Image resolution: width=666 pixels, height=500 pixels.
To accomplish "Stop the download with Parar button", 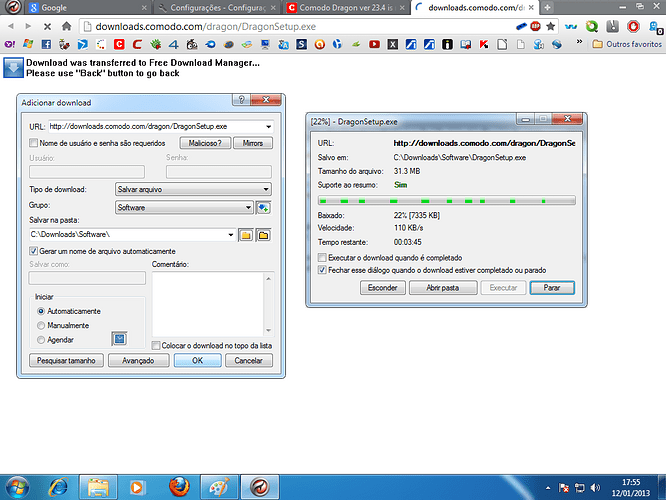I will [x=552, y=288].
